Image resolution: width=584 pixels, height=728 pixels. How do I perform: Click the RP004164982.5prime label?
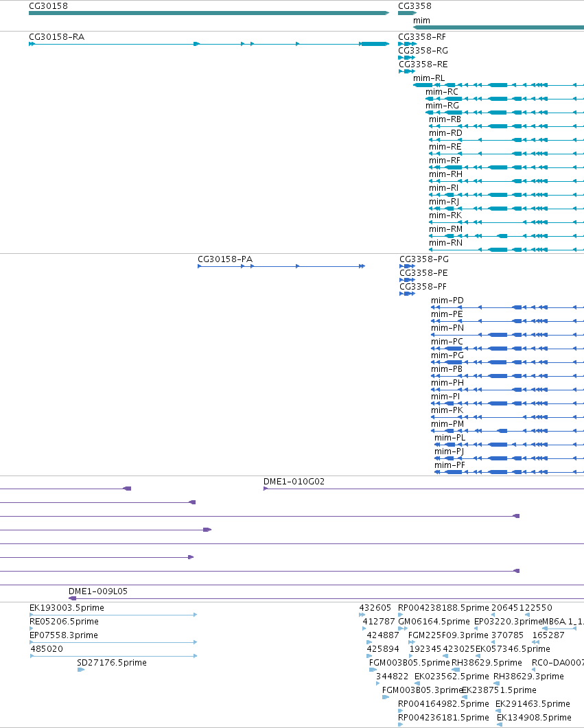coord(443,704)
